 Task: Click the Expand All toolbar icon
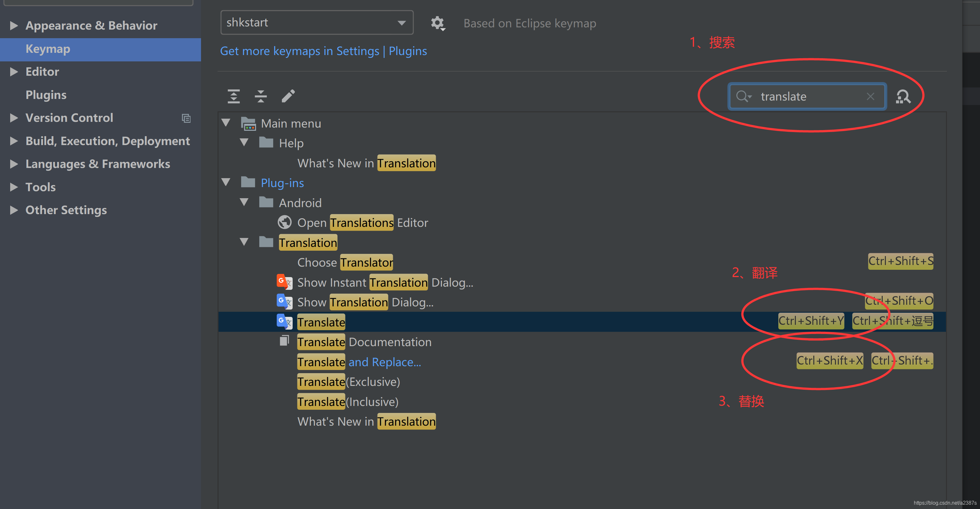click(233, 96)
